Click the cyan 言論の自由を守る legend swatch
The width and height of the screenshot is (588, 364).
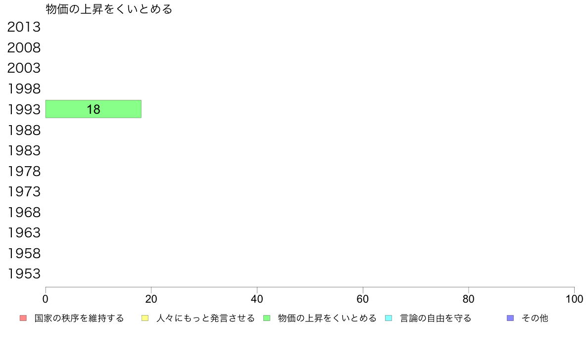pyautogui.click(x=389, y=318)
